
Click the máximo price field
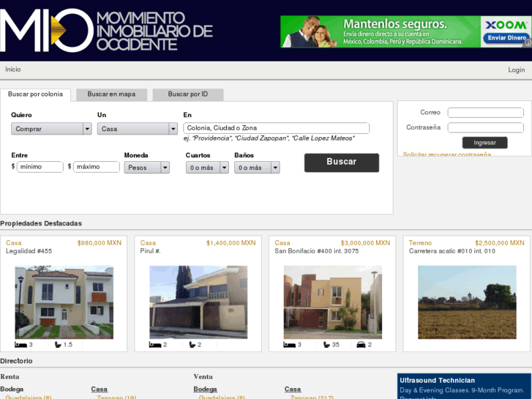click(x=97, y=167)
